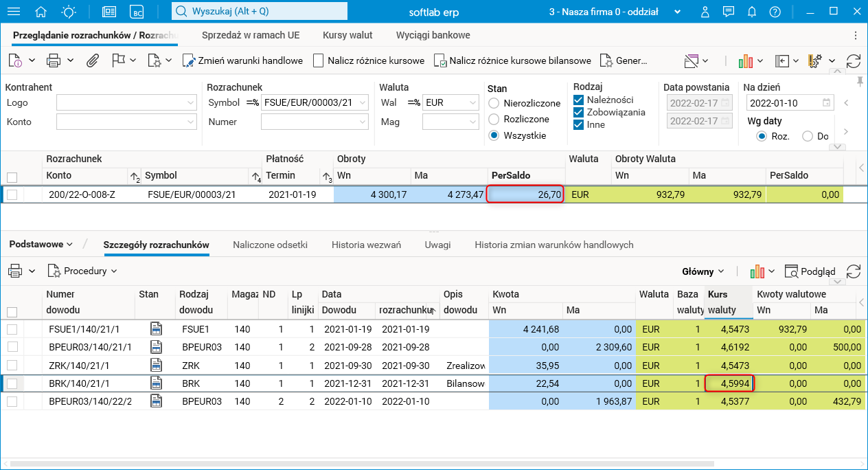Viewport: 868px width, 470px height.
Task: Open the chart icon in details toolbar
Action: point(758,271)
